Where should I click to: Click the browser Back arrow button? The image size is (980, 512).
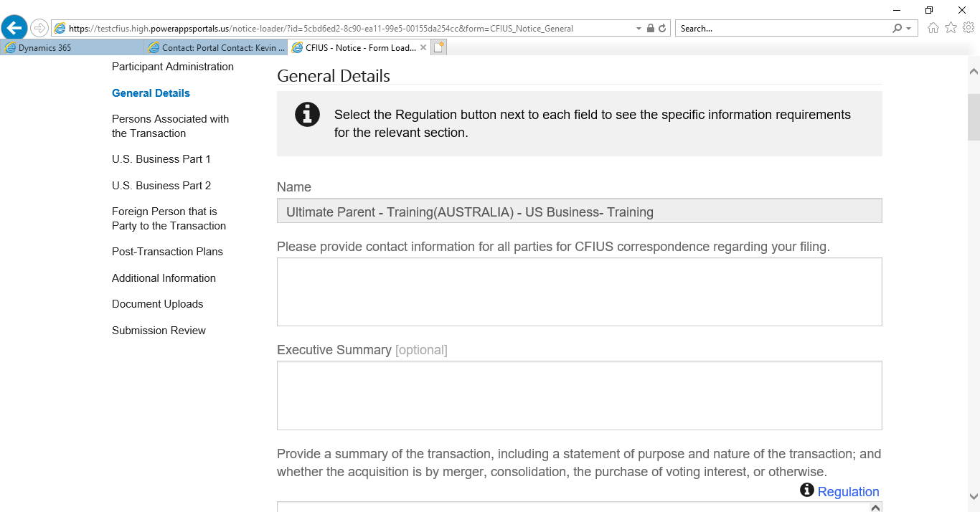pyautogui.click(x=14, y=28)
